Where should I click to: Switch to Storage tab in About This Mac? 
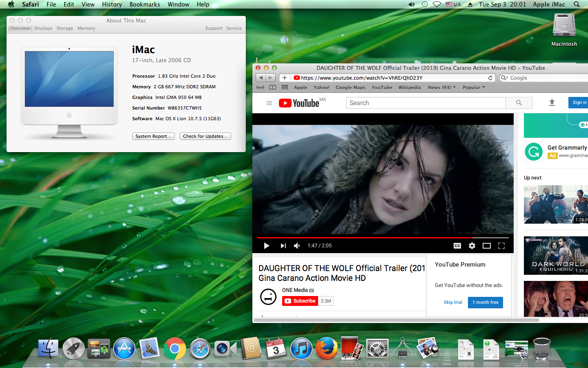tap(65, 28)
